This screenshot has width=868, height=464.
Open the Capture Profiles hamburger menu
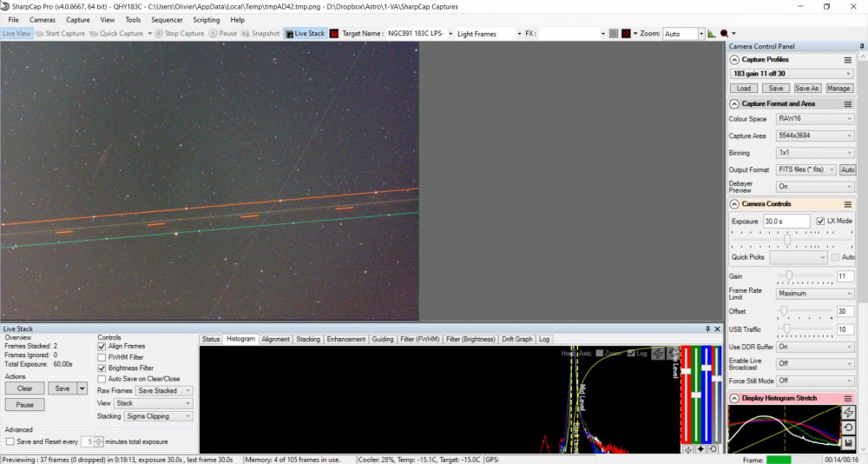coord(847,59)
